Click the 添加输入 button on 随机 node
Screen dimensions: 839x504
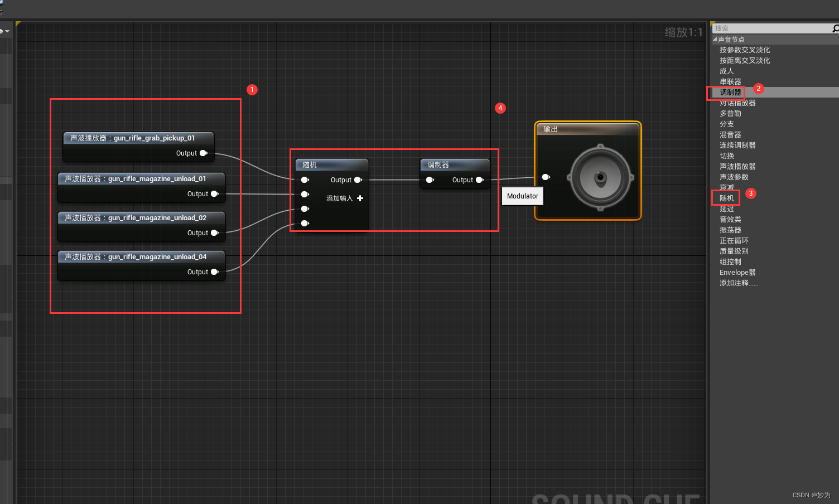coord(345,198)
